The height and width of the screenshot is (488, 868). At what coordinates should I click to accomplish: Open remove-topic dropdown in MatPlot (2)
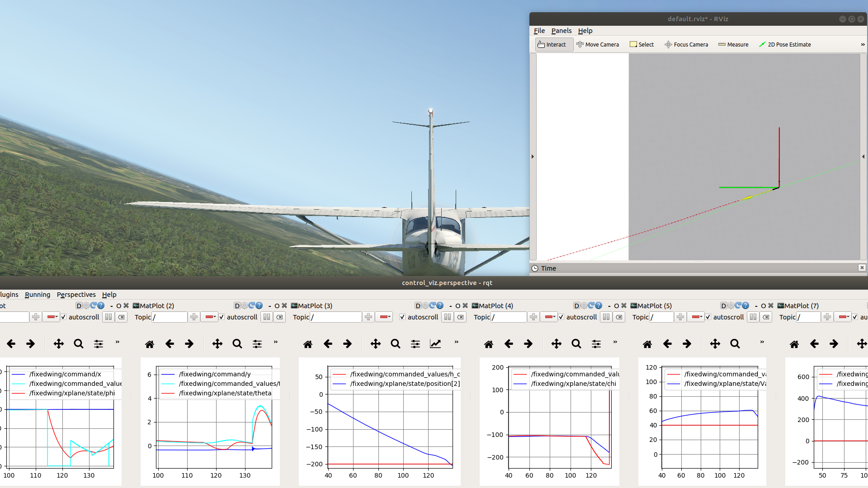(209, 317)
